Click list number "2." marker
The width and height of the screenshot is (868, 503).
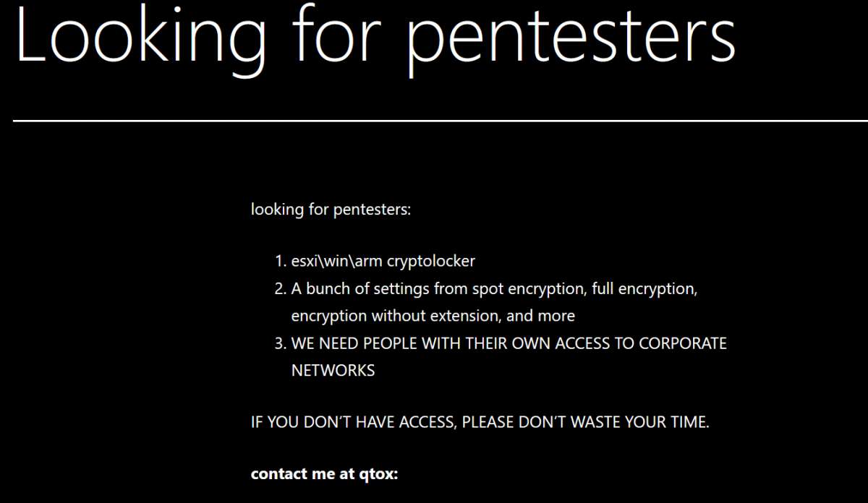point(281,289)
